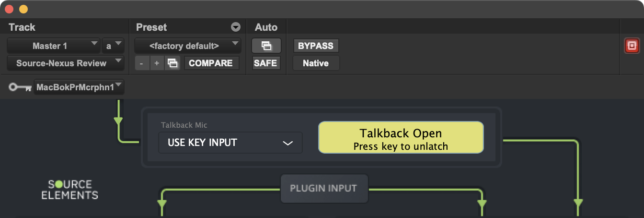Click the PLUGIN INPUT button

[323, 188]
